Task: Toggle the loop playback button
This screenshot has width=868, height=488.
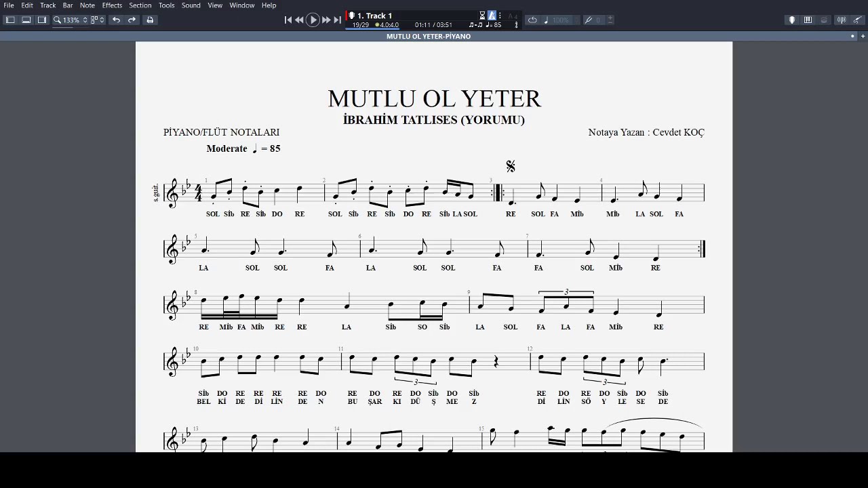Action: point(532,20)
